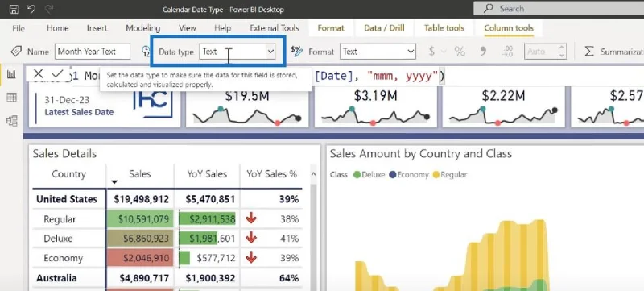Click the thousands separator comma icon

(483, 52)
